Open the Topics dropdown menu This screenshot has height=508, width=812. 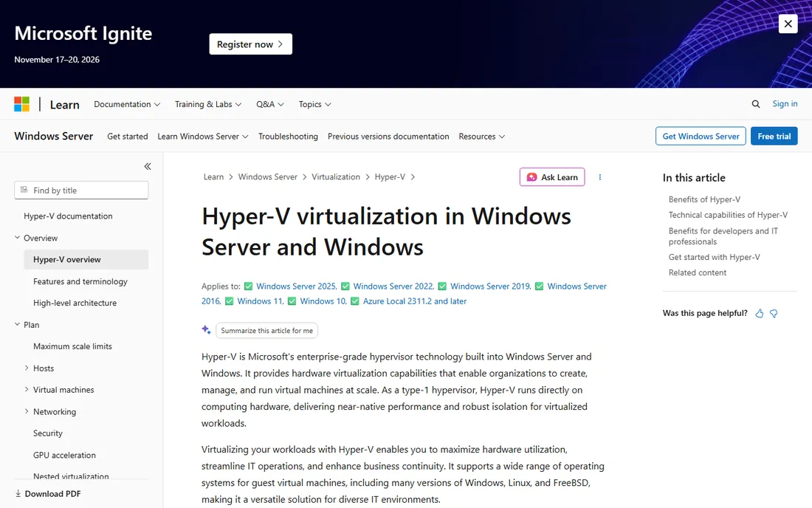tap(314, 104)
